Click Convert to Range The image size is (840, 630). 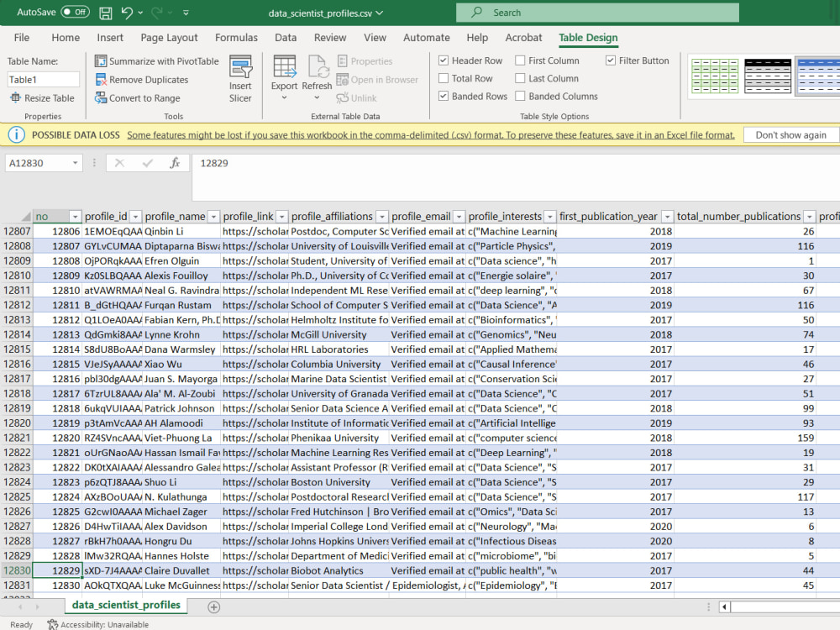coord(138,98)
